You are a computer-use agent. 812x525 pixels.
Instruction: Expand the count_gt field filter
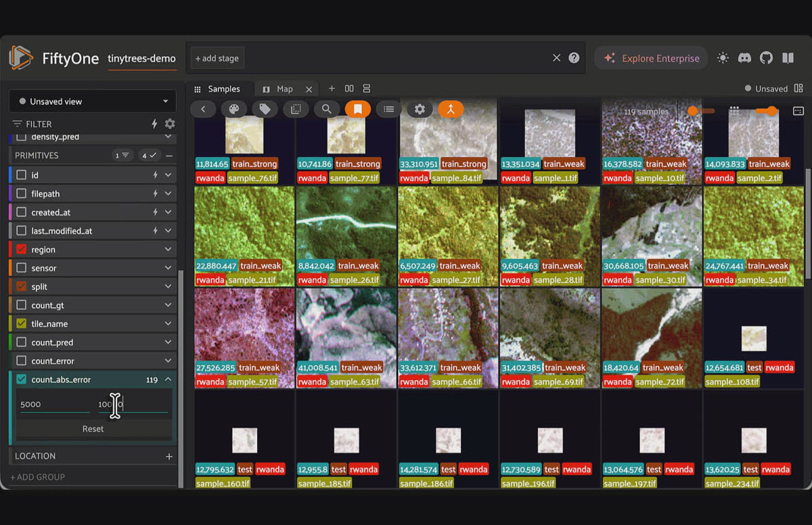click(168, 305)
